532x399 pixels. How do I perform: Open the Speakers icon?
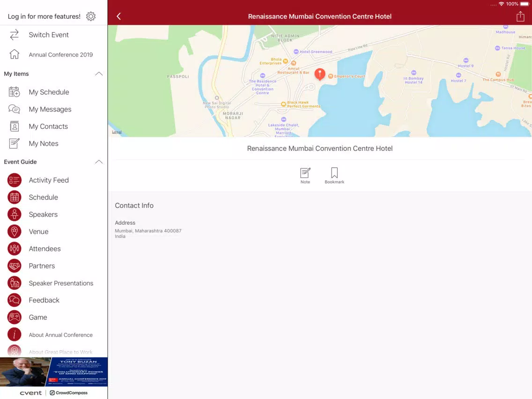[14, 214]
